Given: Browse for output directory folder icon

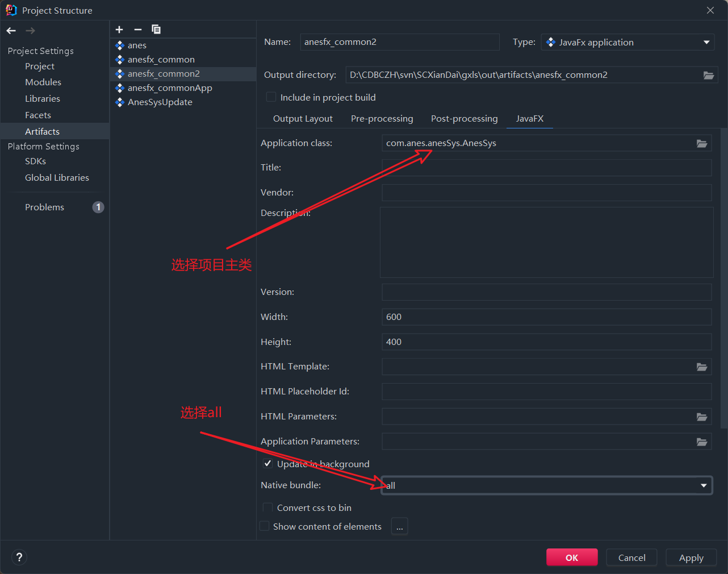Looking at the screenshot, I should pos(709,75).
